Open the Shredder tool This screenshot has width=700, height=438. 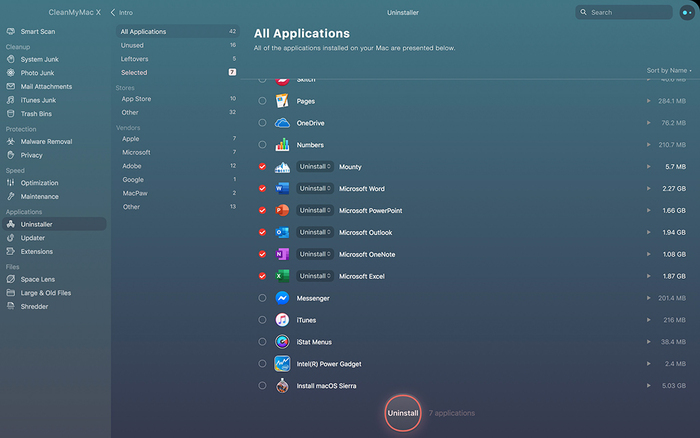[x=35, y=306]
